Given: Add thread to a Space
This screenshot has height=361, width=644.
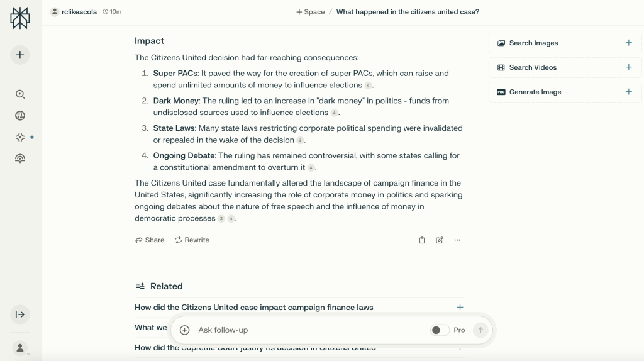Looking at the screenshot, I should pos(311,12).
